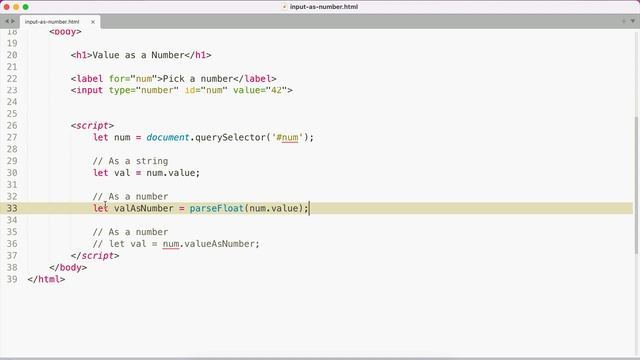The width and height of the screenshot is (640, 360).
Task: Click the closing </html> tag
Action: [46, 279]
